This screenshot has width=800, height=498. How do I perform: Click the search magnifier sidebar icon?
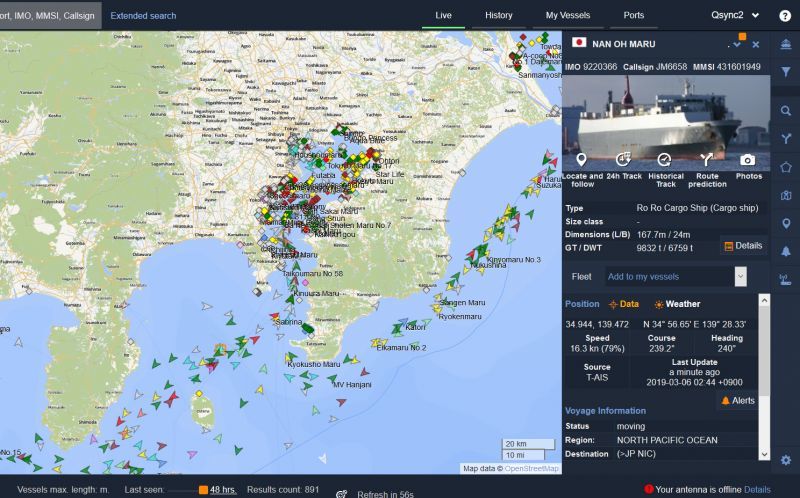point(786,111)
